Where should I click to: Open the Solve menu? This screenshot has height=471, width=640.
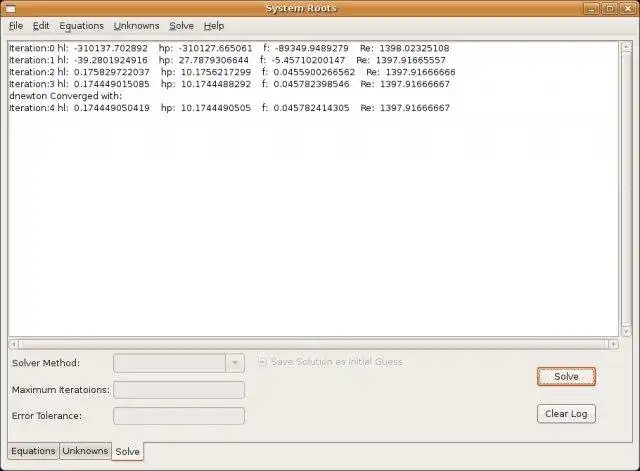pos(181,26)
